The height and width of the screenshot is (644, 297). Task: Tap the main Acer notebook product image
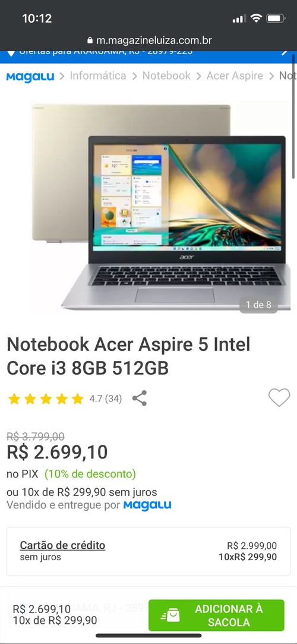(161, 206)
